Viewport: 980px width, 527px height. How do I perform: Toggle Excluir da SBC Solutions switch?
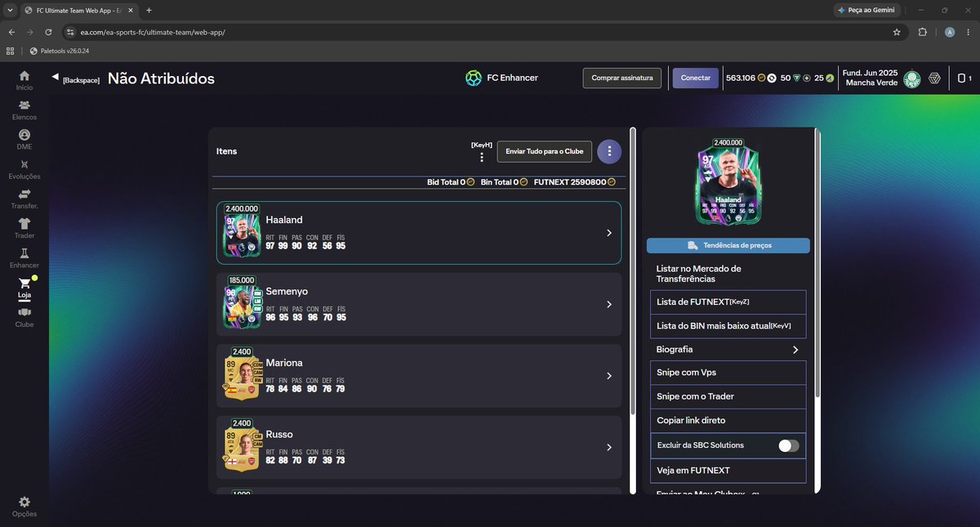788,445
